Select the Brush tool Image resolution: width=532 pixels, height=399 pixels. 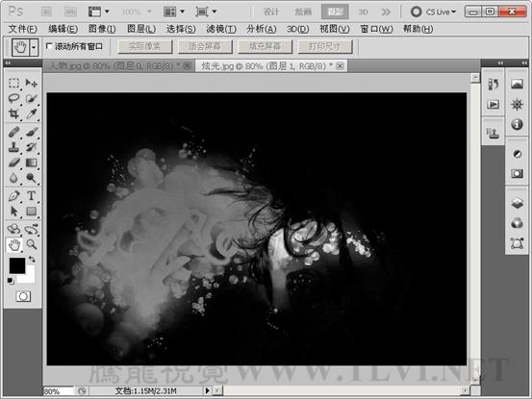(31, 132)
